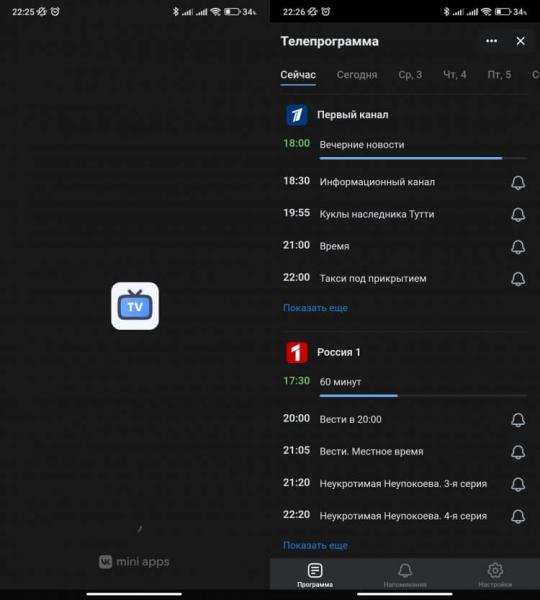Toggle reminder bell for Время

tap(518, 247)
